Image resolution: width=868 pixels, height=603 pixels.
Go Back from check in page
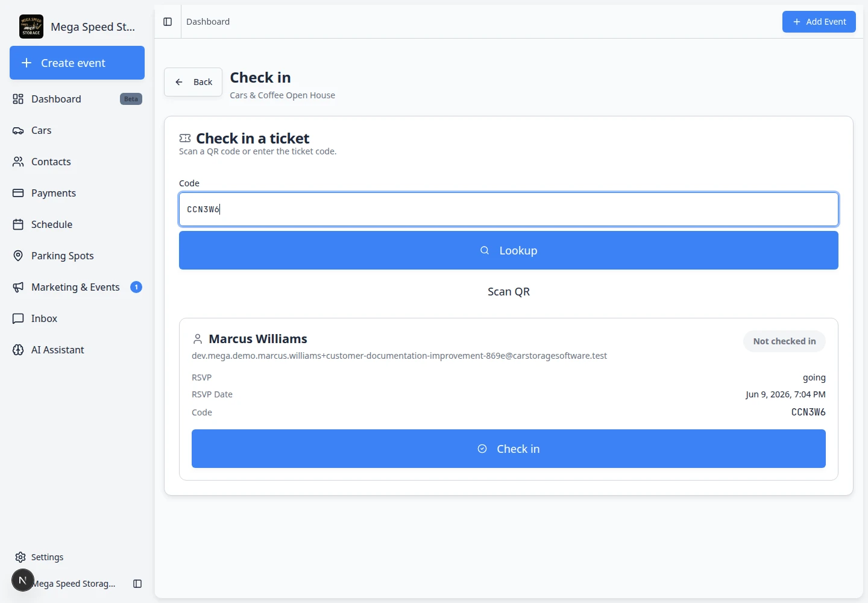click(193, 82)
